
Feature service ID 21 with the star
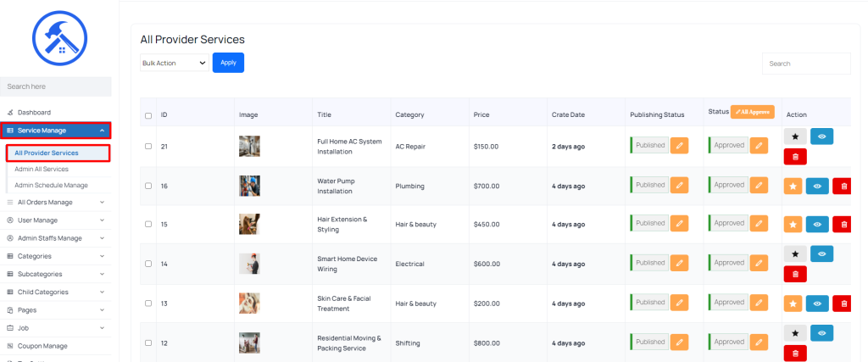coord(795,136)
